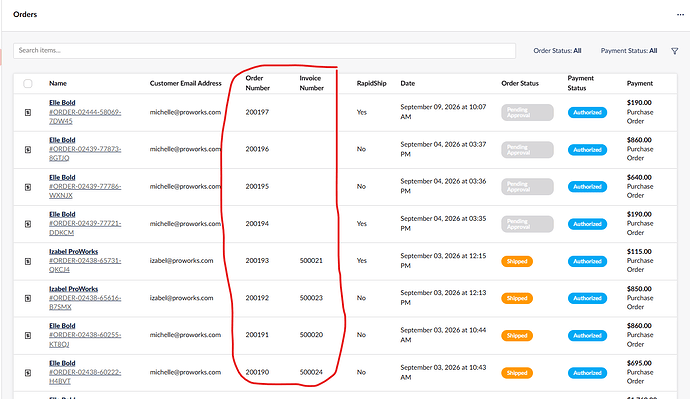Click Shipped badge for order 200190

[517, 373]
